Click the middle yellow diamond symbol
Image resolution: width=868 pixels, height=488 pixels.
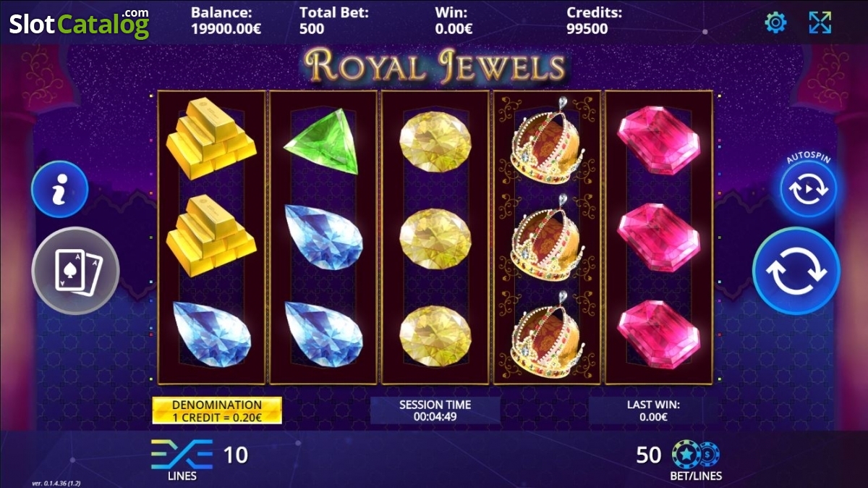tap(435, 239)
